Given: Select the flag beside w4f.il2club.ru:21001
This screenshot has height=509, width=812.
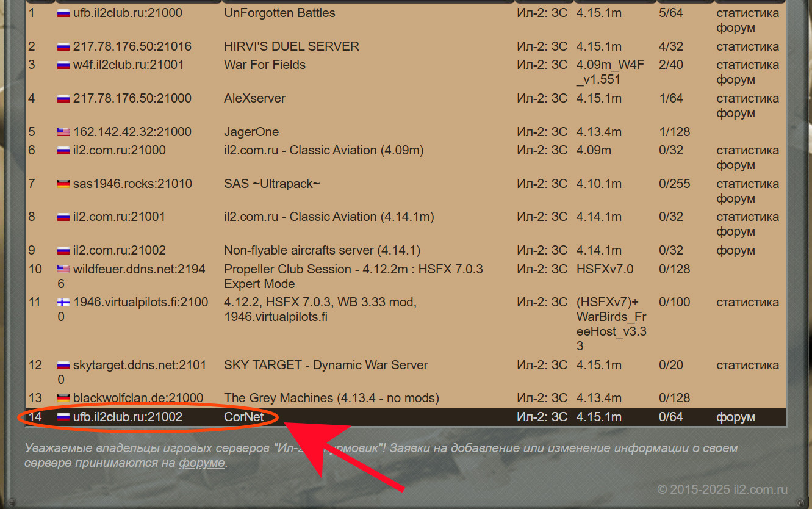Looking at the screenshot, I should (x=63, y=65).
